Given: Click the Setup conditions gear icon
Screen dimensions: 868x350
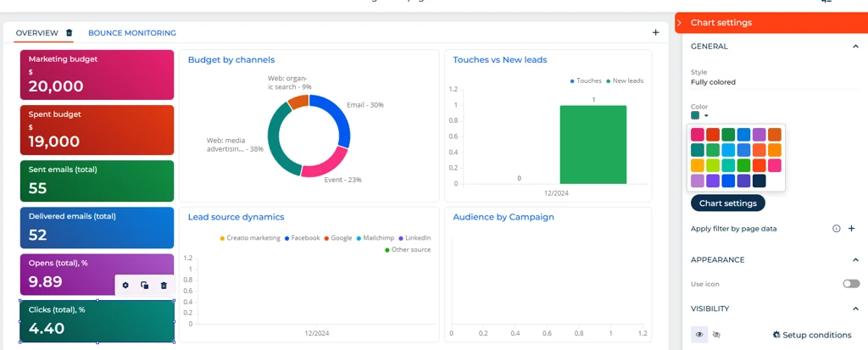Looking at the screenshot, I should pos(776,335).
